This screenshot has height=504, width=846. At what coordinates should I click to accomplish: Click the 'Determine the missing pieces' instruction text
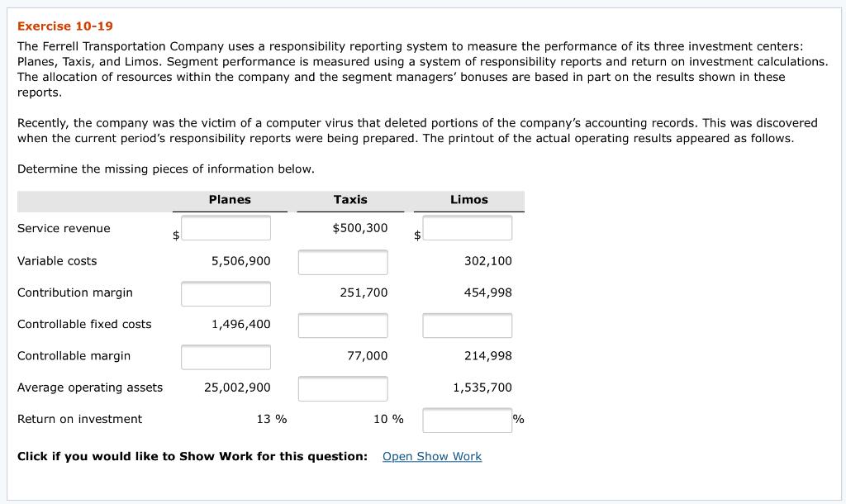(165, 169)
